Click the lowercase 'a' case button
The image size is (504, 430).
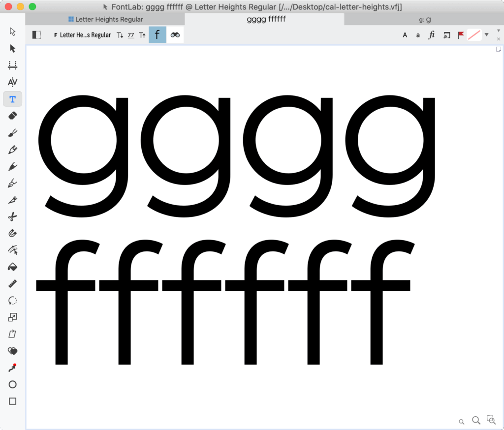pyautogui.click(x=418, y=35)
